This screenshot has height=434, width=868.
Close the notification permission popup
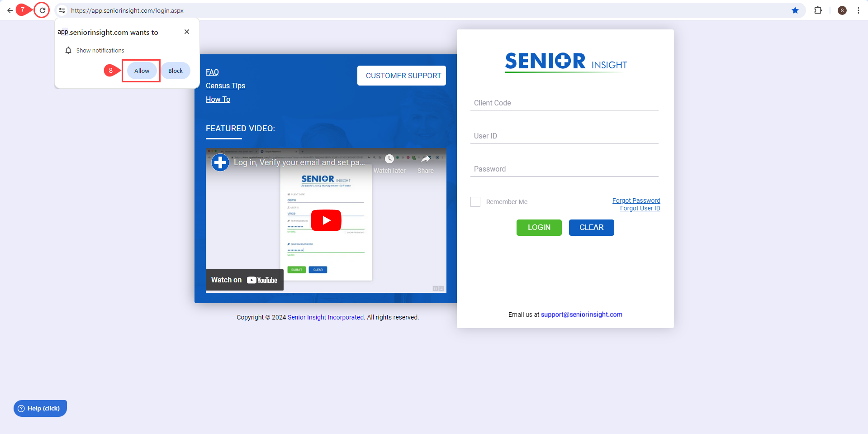click(x=187, y=32)
